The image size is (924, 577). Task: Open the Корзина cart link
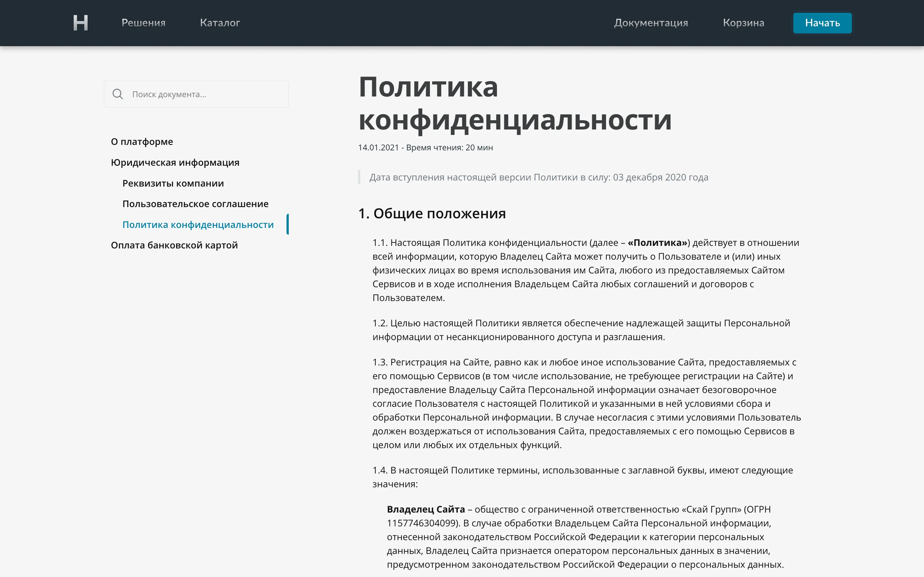pos(743,23)
